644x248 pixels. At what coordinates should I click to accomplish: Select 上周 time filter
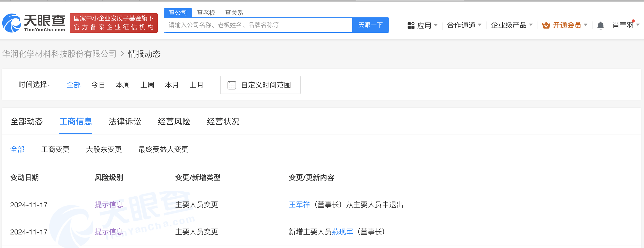click(x=147, y=85)
